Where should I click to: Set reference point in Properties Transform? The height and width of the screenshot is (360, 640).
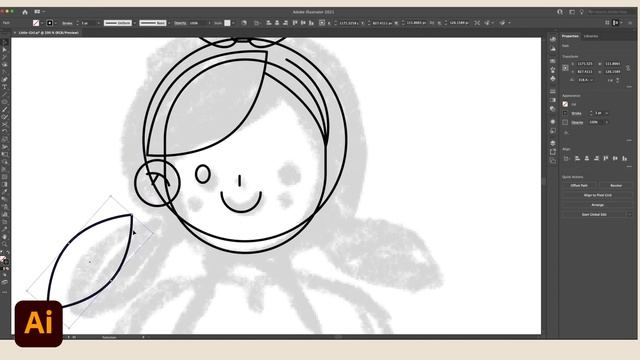(565, 68)
